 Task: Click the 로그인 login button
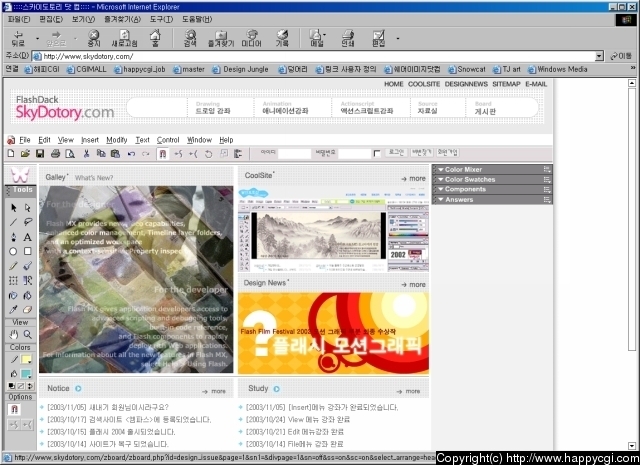396,153
